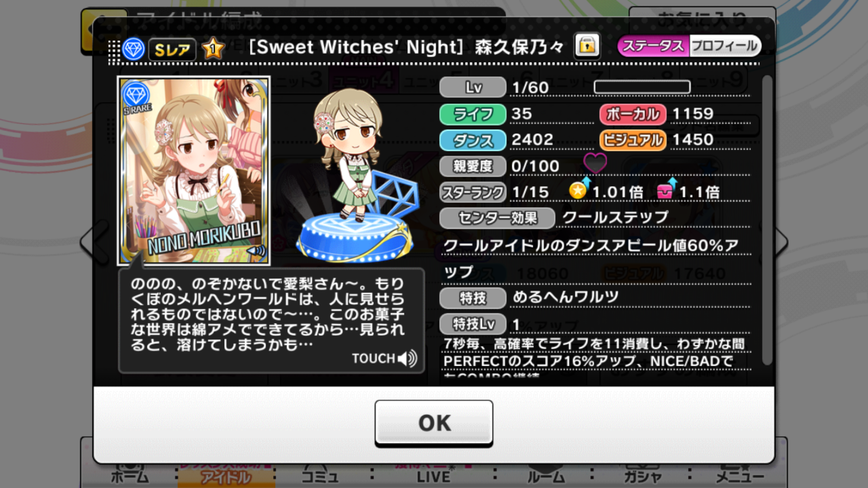Screen dimensions: 868x488
Task: Tap the affection heart icon
Action: 595,163
